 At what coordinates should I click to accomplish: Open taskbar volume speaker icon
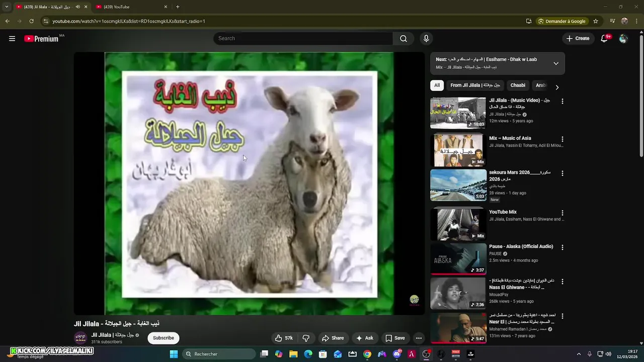608,354
